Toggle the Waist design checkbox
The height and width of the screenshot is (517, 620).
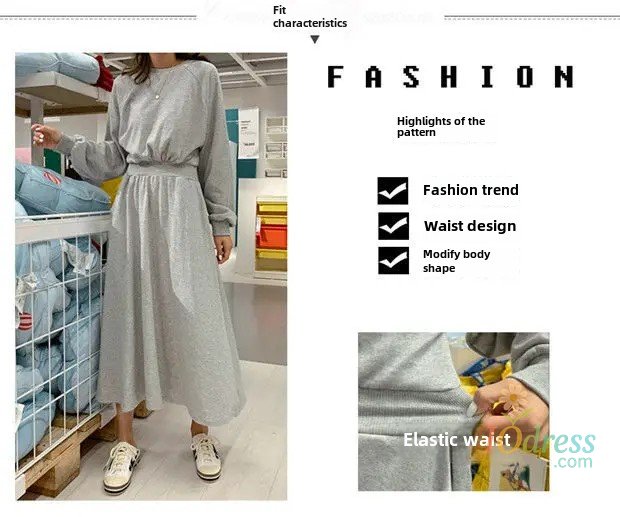(x=393, y=226)
